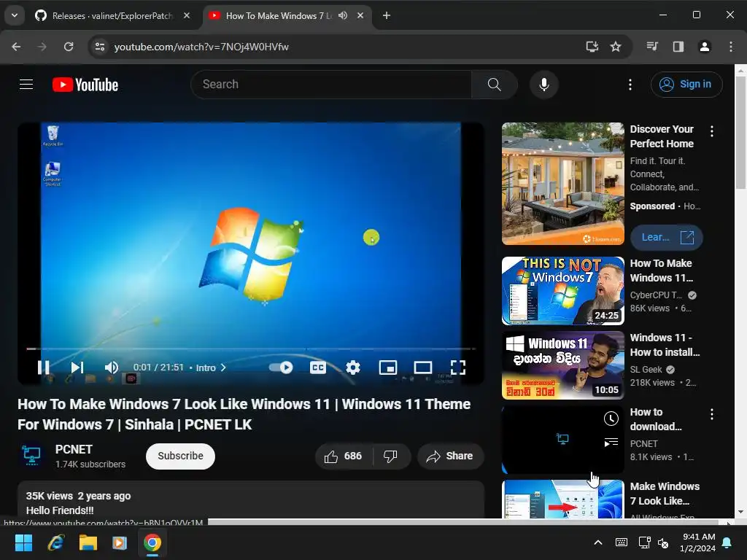Like the video with 686 likes
747x560 pixels.
coord(344,456)
